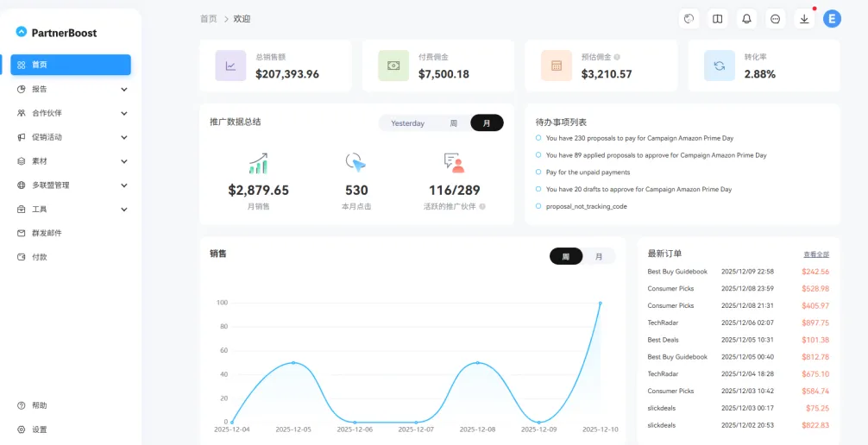The height and width of the screenshot is (445, 868).
Task: Click the 促销活动 megaphone sidebar icon
Action: click(x=21, y=137)
